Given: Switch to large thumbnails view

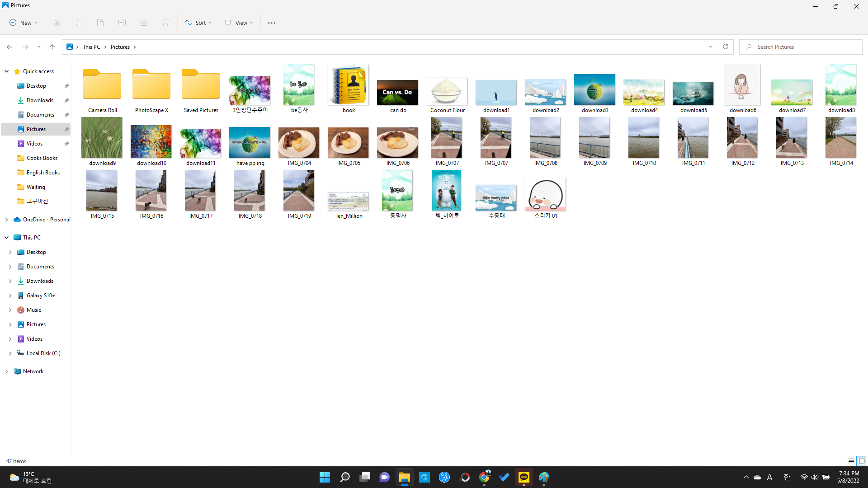Looking at the screenshot, I should [x=861, y=461].
